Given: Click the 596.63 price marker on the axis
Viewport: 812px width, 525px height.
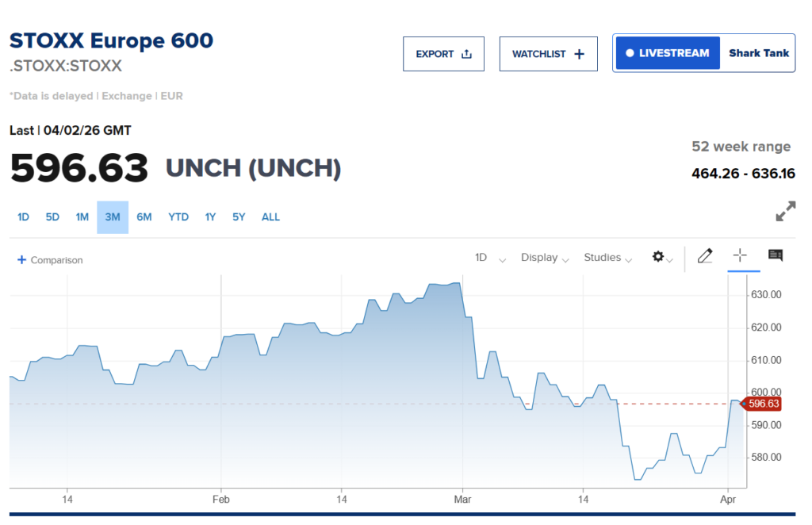Looking at the screenshot, I should 764,404.
